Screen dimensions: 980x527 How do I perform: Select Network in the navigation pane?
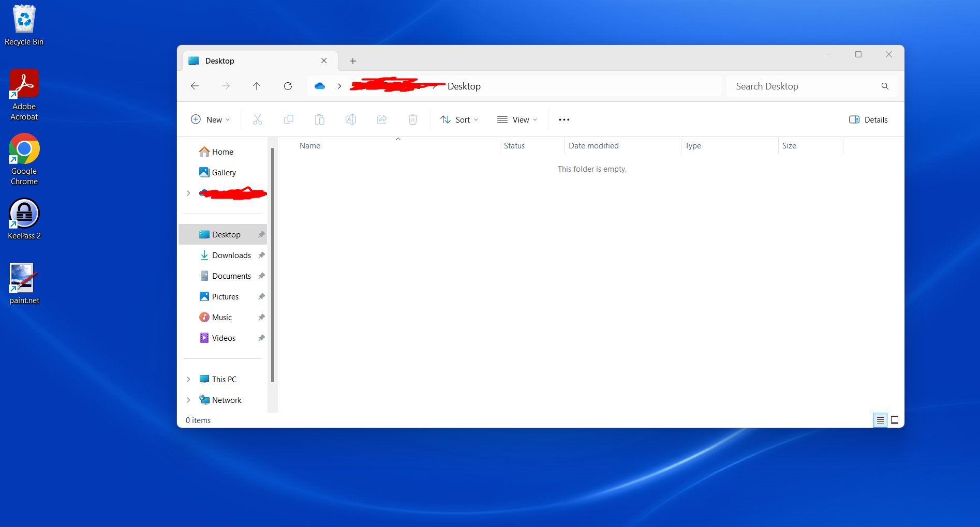point(222,400)
